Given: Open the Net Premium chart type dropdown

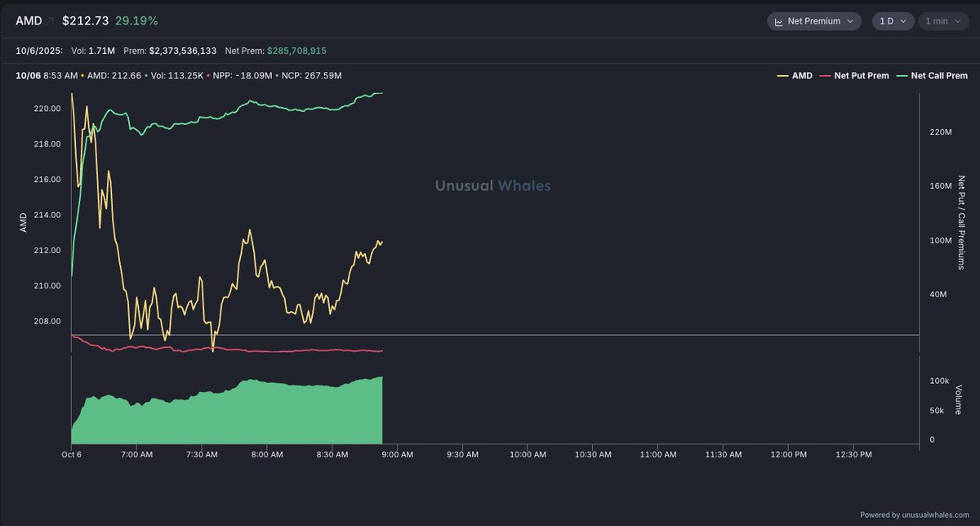Looking at the screenshot, I should pos(813,21).
